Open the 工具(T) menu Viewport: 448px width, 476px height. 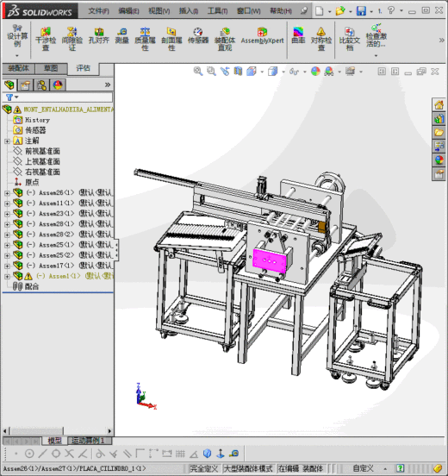coord(217,11)
